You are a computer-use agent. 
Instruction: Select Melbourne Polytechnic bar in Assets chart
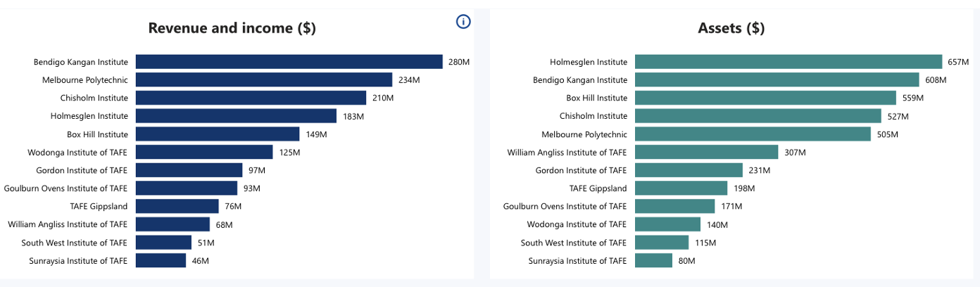pyautogui.click(x=753, y=134)
